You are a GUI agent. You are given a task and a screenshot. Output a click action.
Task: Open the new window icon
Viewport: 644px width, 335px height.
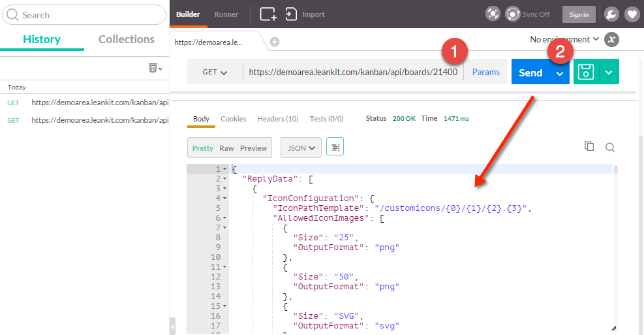[268, 14]
